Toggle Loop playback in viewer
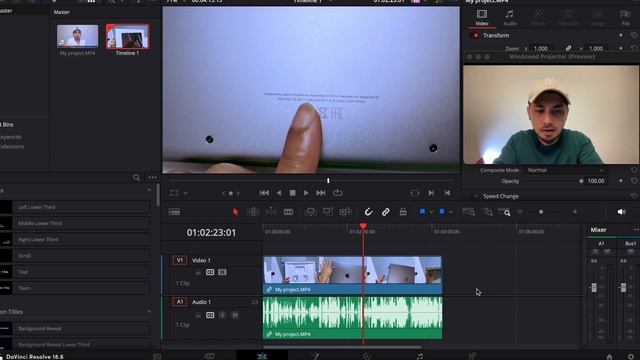 click(338, 193)
